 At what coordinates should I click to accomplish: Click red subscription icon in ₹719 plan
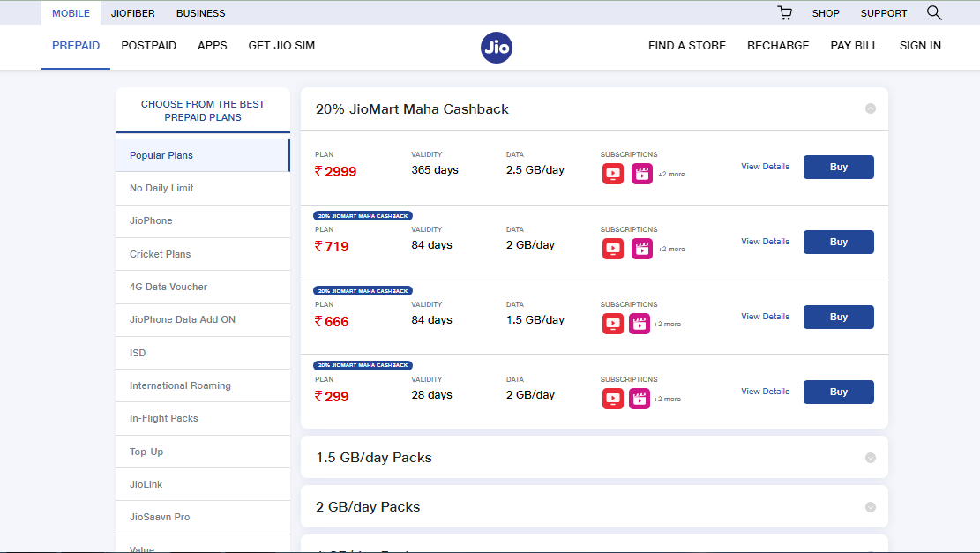pyautogui.click(x=612, y=249)
